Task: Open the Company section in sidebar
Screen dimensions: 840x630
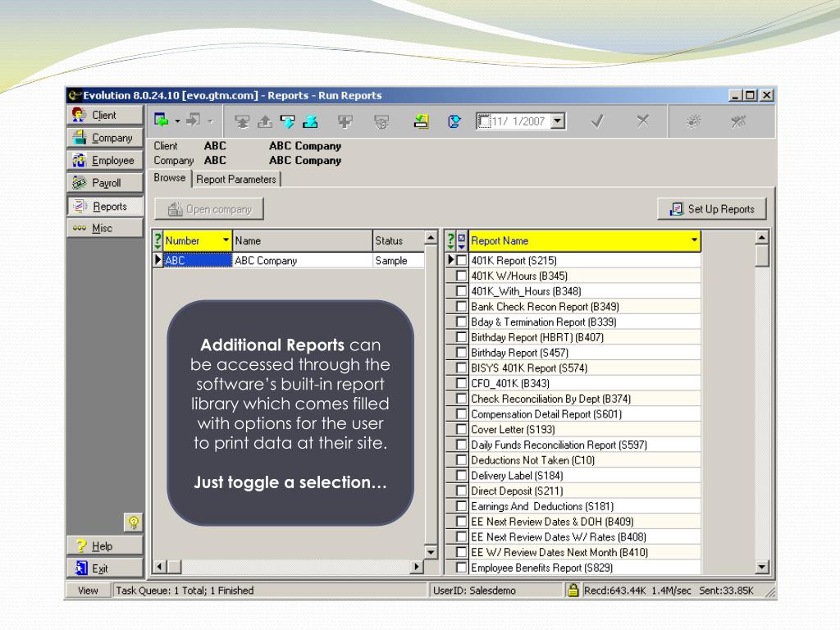Action: pyautogui.click(x=105, y=138)
